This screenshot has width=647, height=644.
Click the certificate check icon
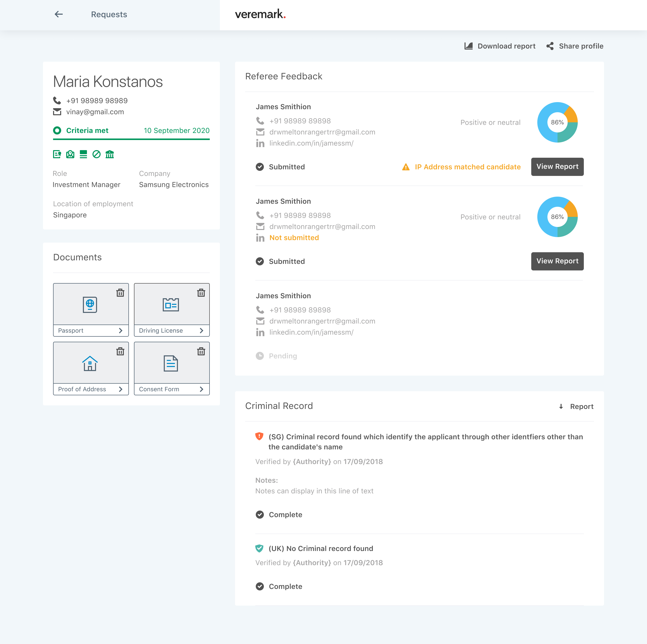click(57, 154)
